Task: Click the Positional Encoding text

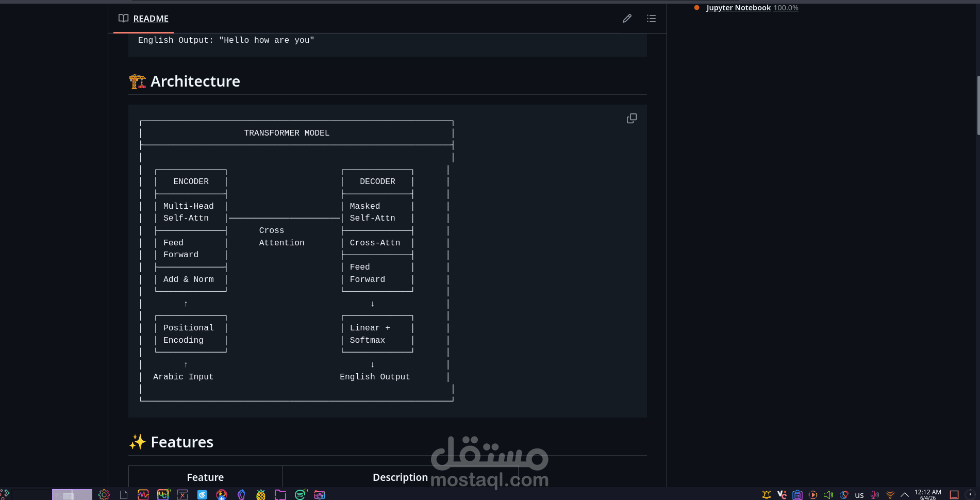Action: (x=188, y=334)
